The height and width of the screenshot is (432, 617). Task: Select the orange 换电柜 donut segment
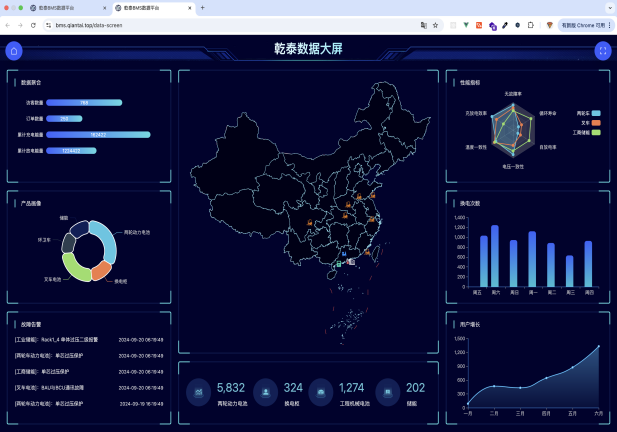(x=101, y=268)
